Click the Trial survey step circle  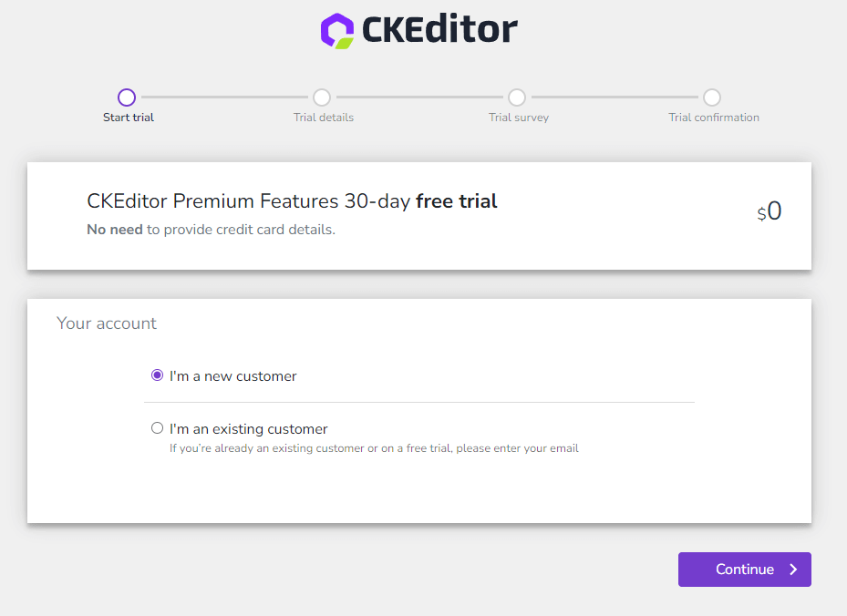[x=517, y=98]
